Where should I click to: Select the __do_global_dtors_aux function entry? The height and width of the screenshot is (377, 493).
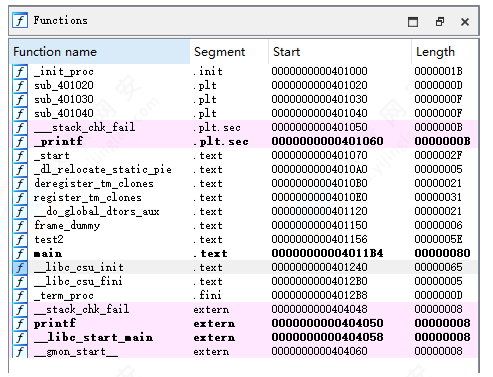(x=244, y=211)
